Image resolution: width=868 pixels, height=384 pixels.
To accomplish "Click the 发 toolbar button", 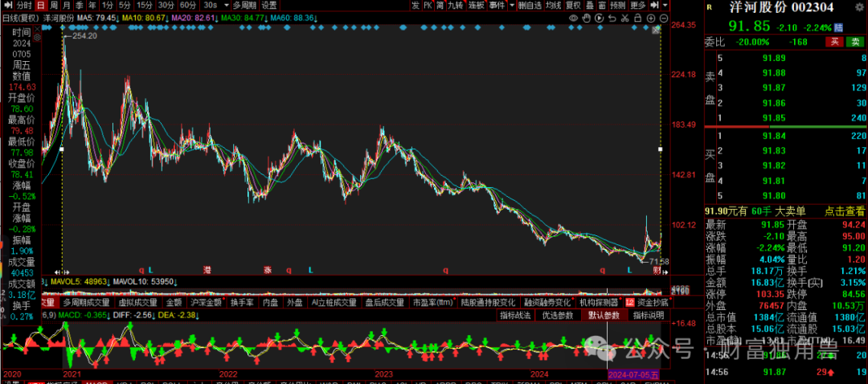I will pyautogui.click(x=416, y=5).
